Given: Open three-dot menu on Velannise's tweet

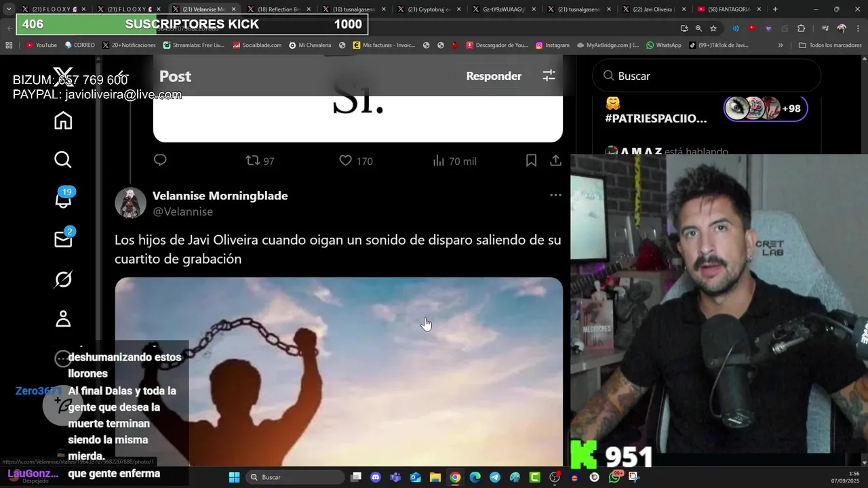Looking at the screenshot, I should click(x=555, y=195).
